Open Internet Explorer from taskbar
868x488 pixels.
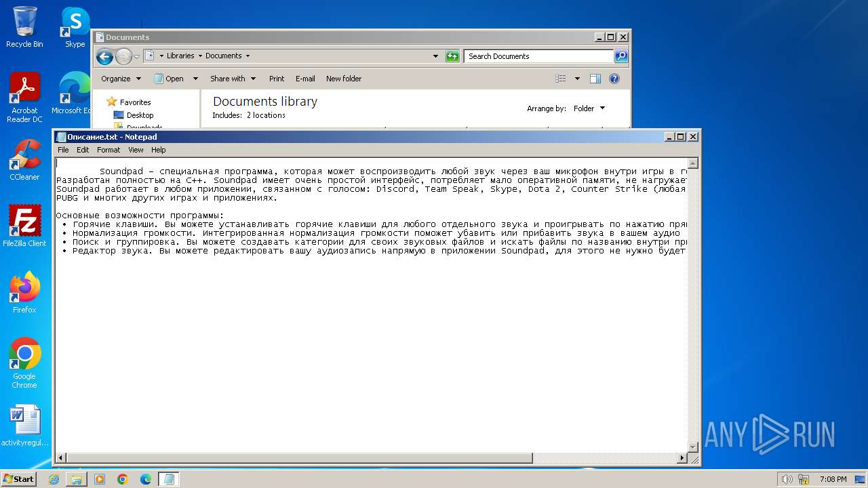[54, 479]
